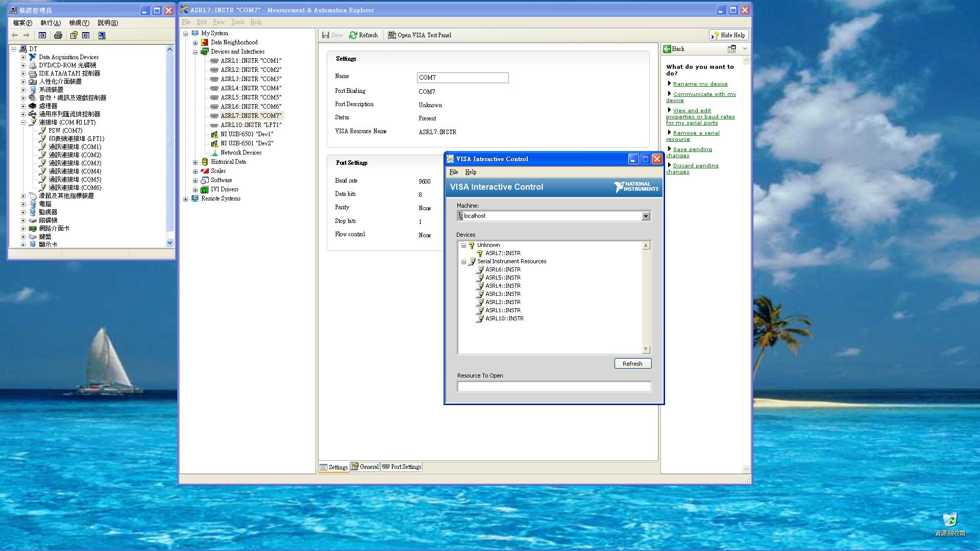980x551 pixels.
Task: Collapse 連接埠 (COM 和 LPT) node
Action: coord(23,122)
